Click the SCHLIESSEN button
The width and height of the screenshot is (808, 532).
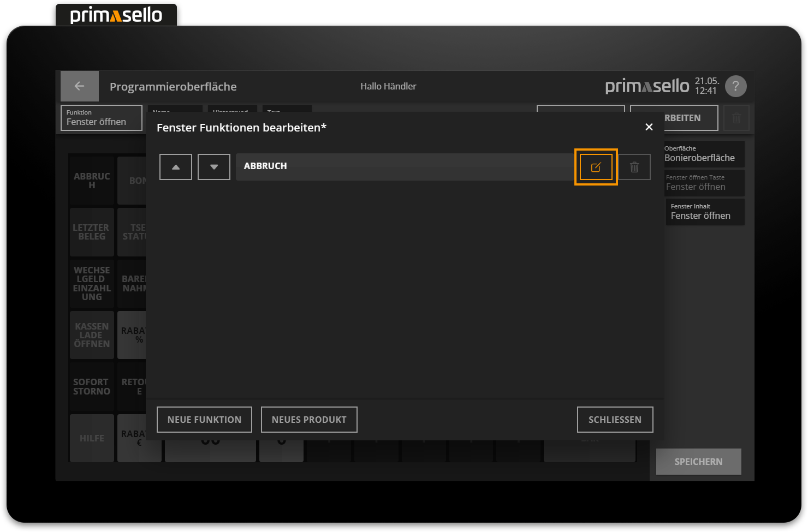[615, 420]
